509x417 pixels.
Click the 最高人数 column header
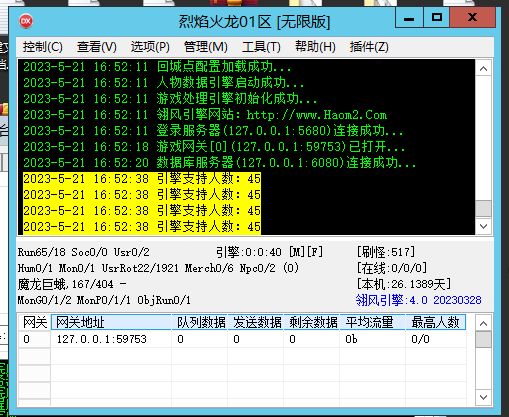pos(436,323)
